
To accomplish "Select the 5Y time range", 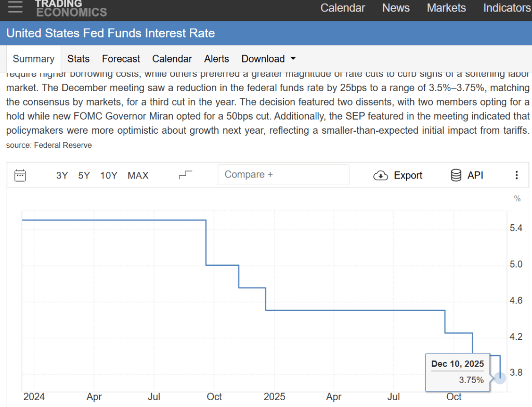I will (x=84, y=175).
